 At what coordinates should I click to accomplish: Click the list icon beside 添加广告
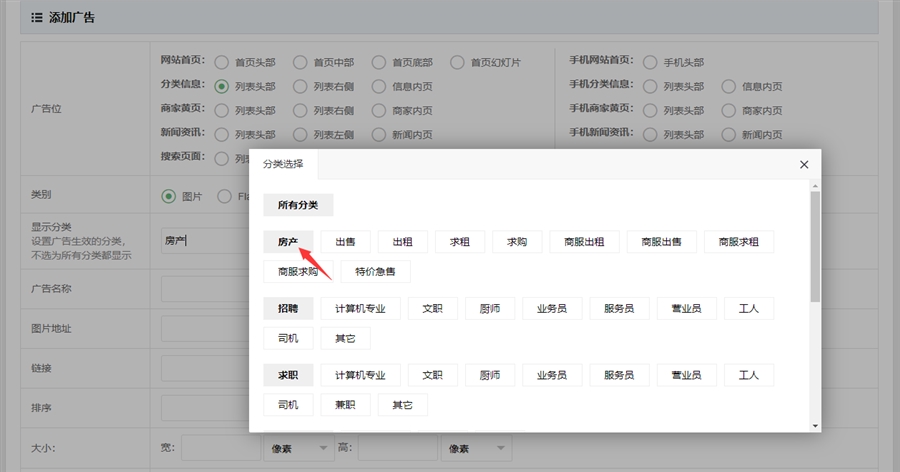pos(37,17)
